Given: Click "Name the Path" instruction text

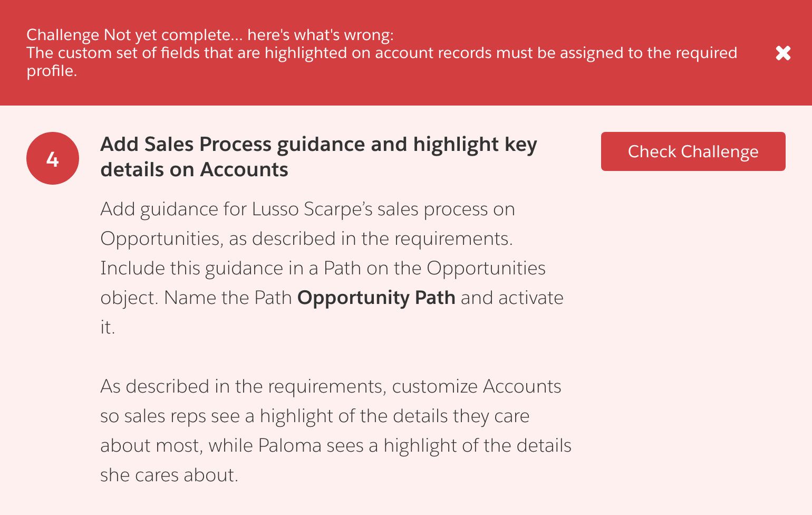Looking at the screenshot, I should pos(228,298).
